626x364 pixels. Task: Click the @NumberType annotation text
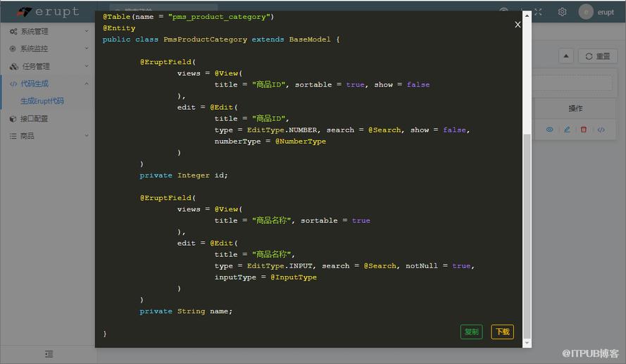pyautogui.click(x=301, y=142)
